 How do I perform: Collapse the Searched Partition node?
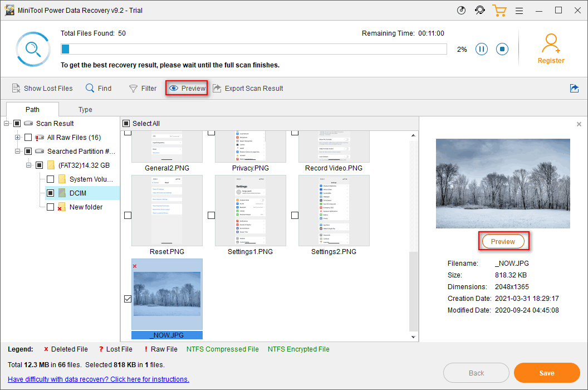click(17, 152)
